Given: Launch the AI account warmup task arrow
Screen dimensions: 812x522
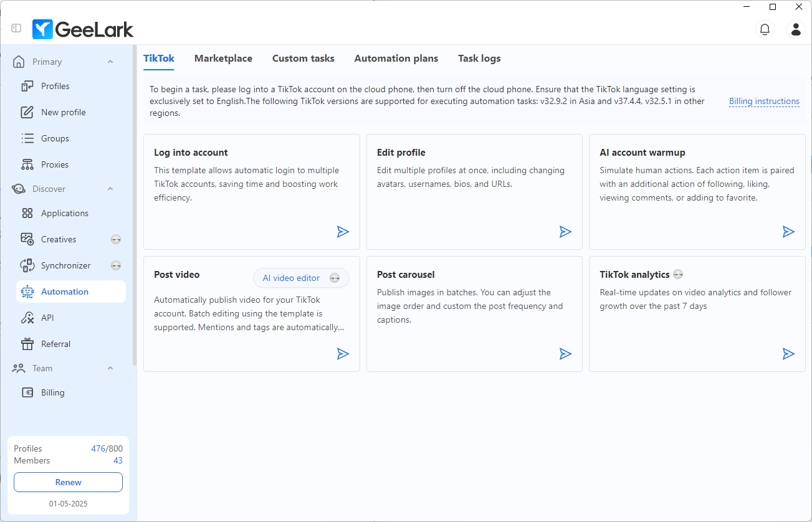Looking at the screenshot, I should [x=788, y=232].
